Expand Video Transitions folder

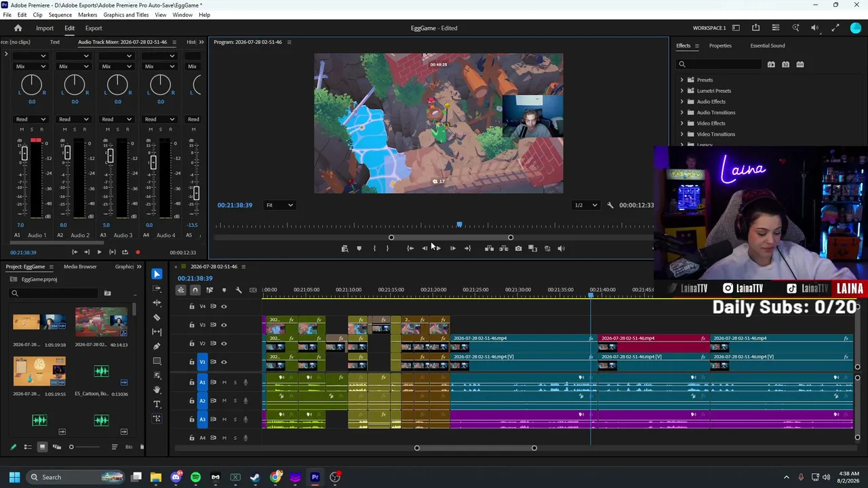coord(682,134)
